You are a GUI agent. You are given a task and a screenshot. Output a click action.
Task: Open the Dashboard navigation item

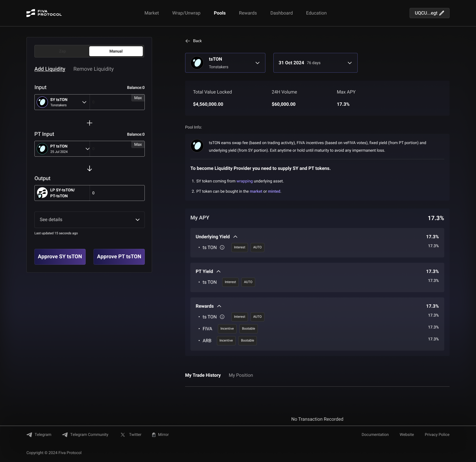[x=281, y=13]
